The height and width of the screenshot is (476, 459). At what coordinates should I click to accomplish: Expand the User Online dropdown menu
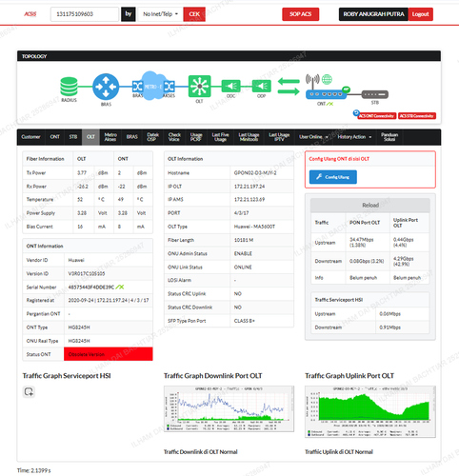[x=313, y=137]
